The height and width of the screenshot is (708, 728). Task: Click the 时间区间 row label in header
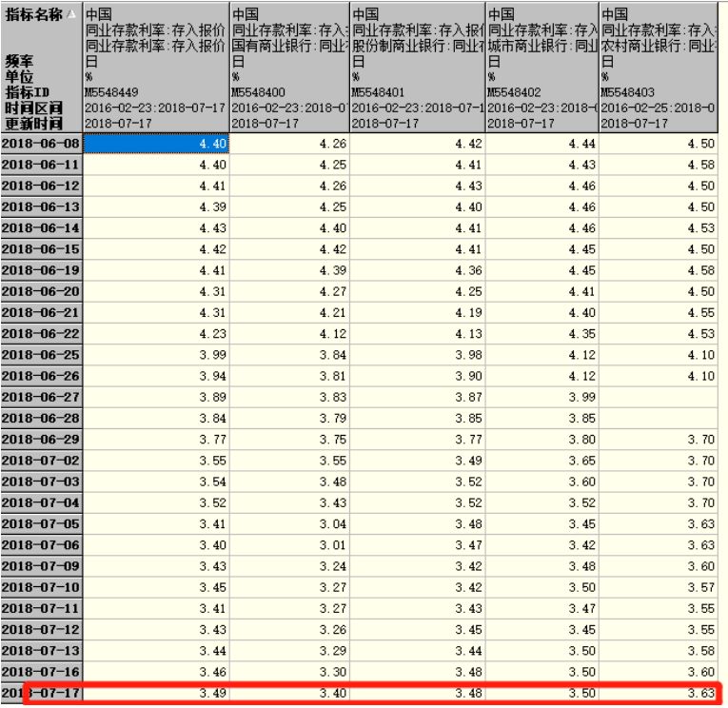click(x=33, y=108)
